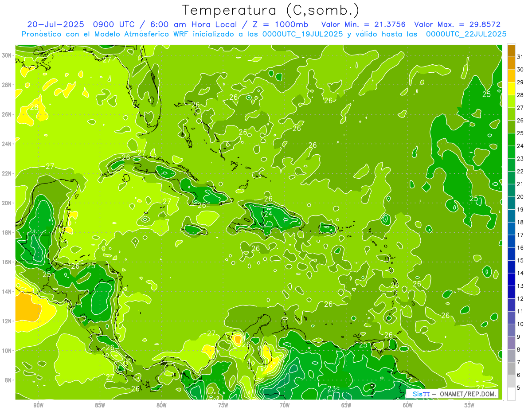Click the '26N' latitude axis label

(8, 114)
